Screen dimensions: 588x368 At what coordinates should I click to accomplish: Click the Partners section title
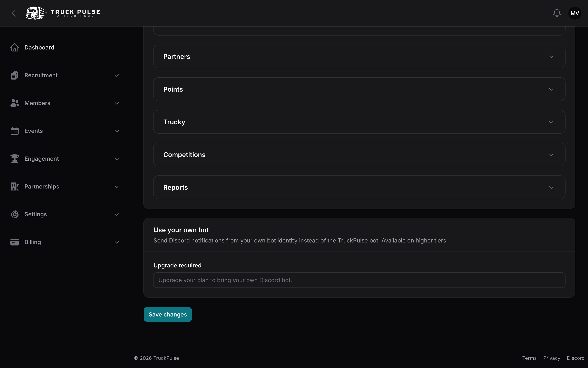tap(177, 56)
